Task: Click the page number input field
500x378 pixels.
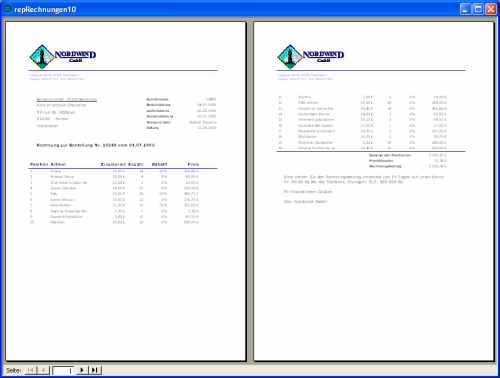Action: [63, 370]
